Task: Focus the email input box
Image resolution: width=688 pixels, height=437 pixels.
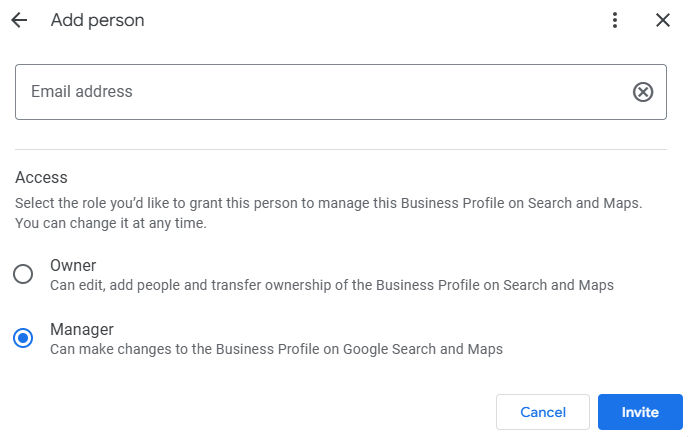Action: [320, 92]
